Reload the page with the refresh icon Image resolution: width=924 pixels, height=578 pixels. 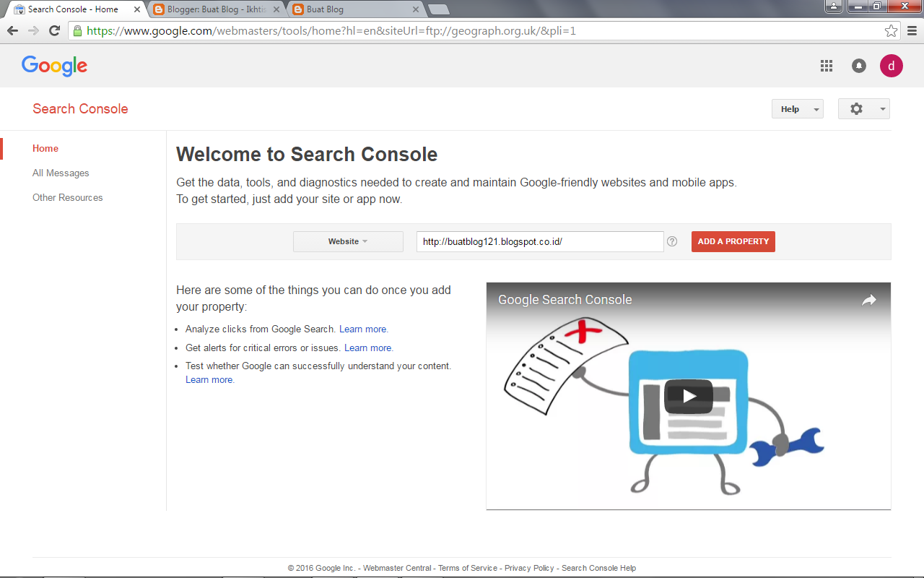coord(54,31)
